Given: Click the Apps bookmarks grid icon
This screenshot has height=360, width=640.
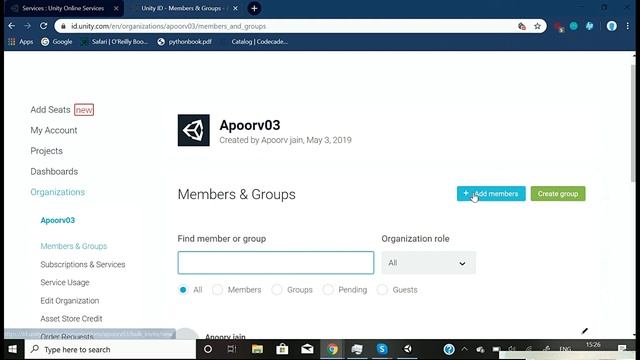Looking at the screenshot, I should [11, 42].
